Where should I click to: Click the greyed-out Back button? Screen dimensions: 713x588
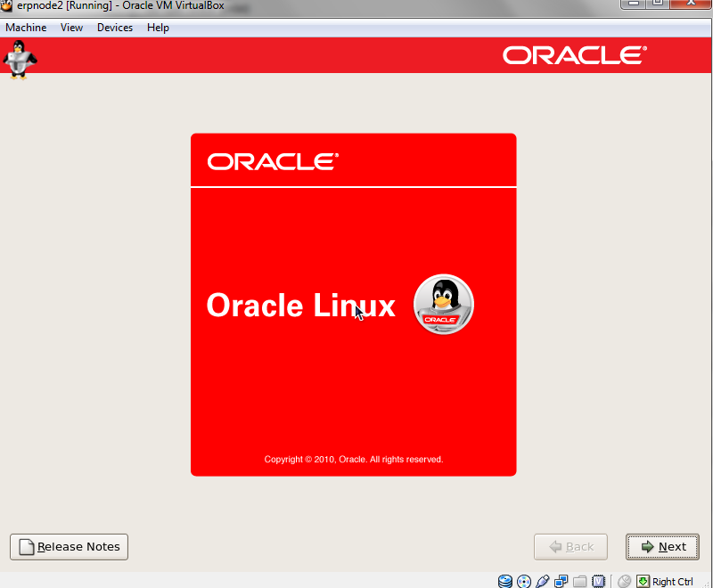pyautogui.click(x=570, y=547)
